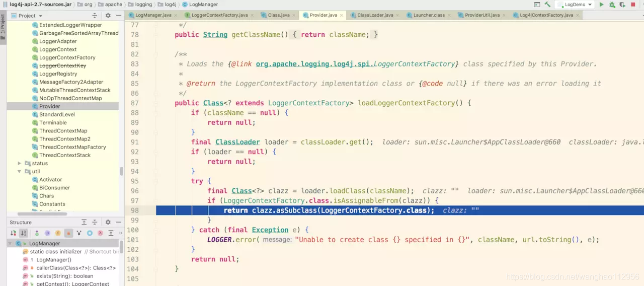Collapse the LogManager node in Structure

click(11, 243)
